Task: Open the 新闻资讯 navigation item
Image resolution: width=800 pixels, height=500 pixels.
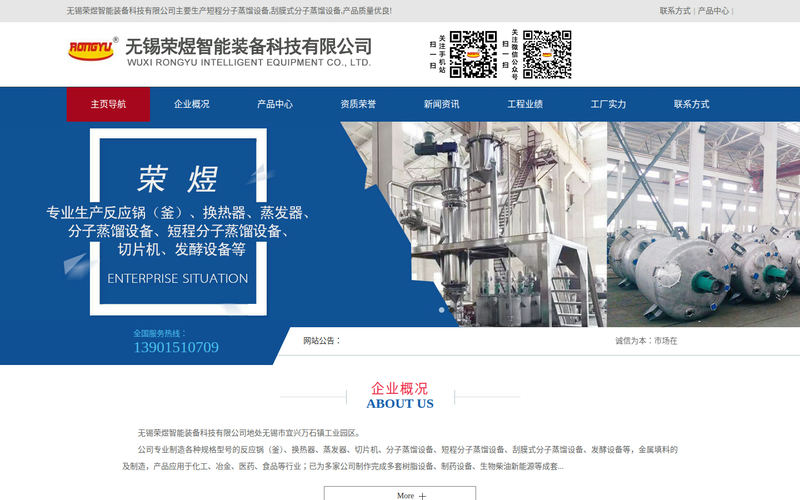Action: [x=441, y=104]
